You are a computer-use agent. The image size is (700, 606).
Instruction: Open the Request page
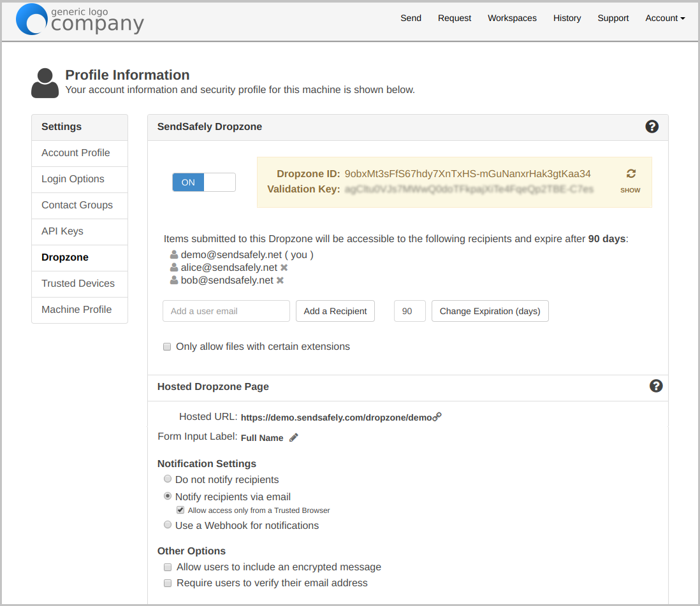click(454, 18)
